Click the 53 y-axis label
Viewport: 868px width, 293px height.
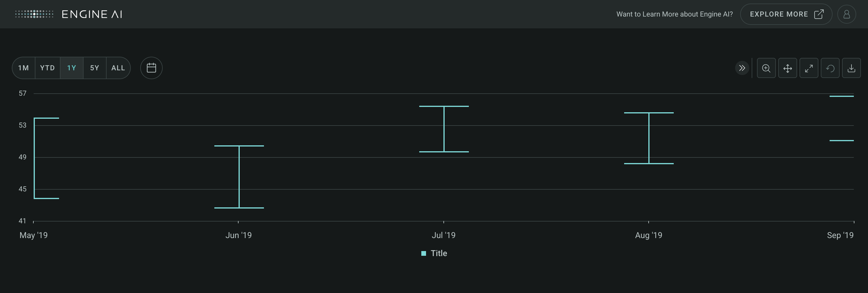[x=22, y=126]
